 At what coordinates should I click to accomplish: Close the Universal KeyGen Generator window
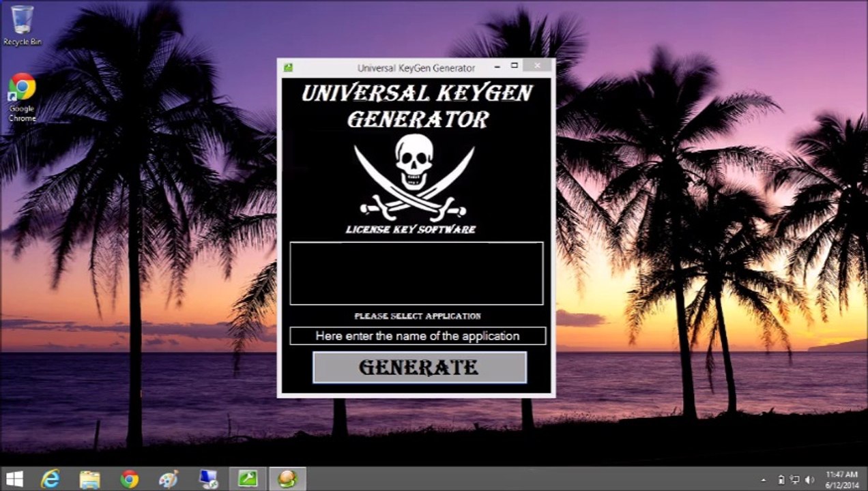[x=538, y=66]
